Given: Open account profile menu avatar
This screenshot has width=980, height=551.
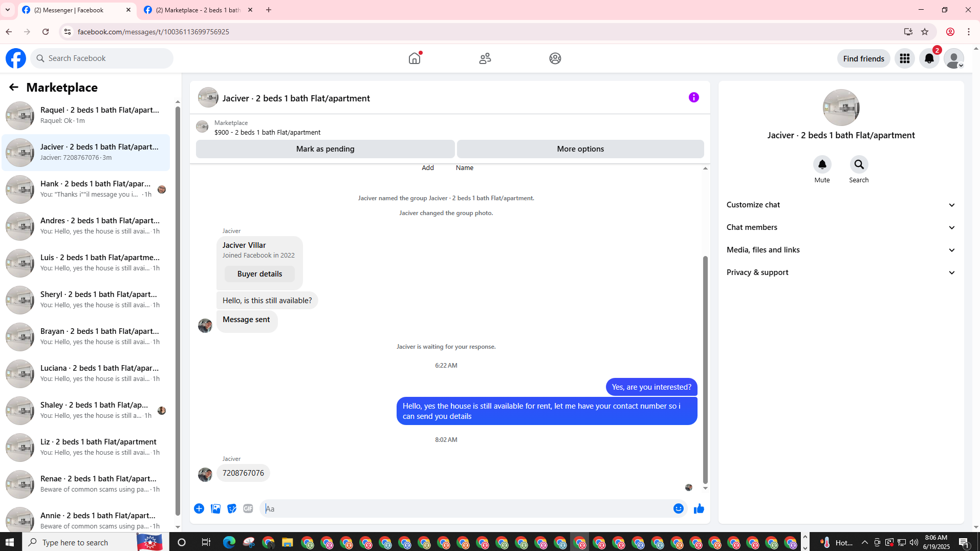Looking at the screenshot, I should coord(954,58).
